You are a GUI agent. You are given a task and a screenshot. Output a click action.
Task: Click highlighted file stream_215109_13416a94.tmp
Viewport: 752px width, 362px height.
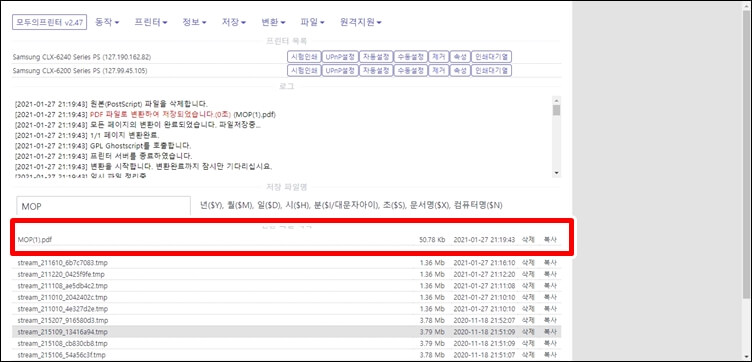pyautogui.click(x=62, y=332)
